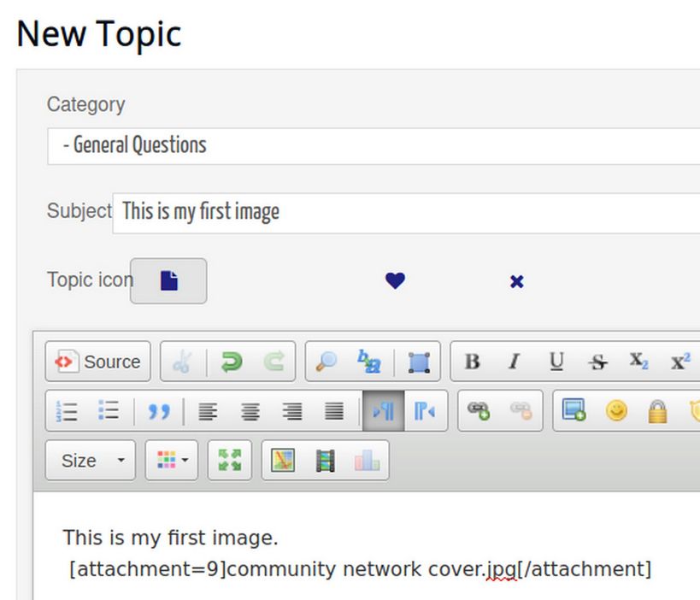Click the video filmstrip icon
This screenshot has height=600, width=700.
325,461
